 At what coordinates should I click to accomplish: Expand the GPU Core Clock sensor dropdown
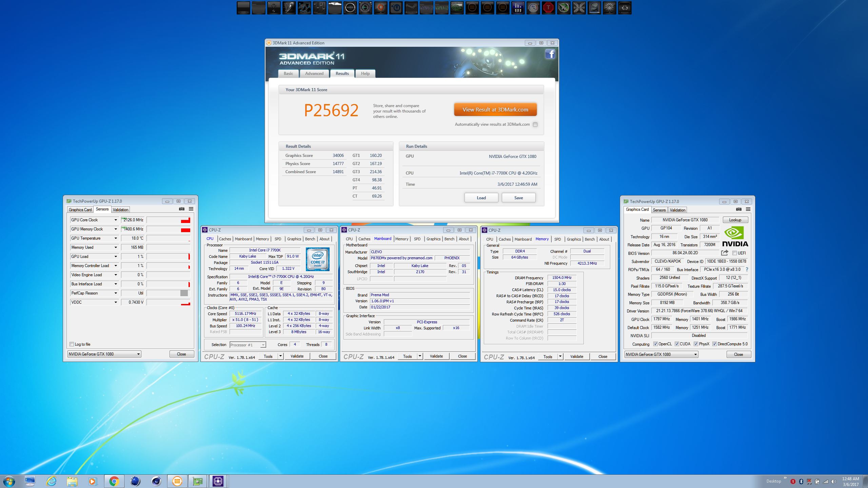(115, 220)
